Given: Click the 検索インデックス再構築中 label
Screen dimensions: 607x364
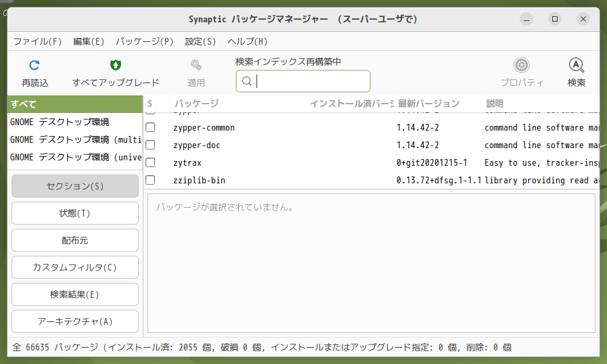Looking at the screenshot, I should (x=288, y=62).
